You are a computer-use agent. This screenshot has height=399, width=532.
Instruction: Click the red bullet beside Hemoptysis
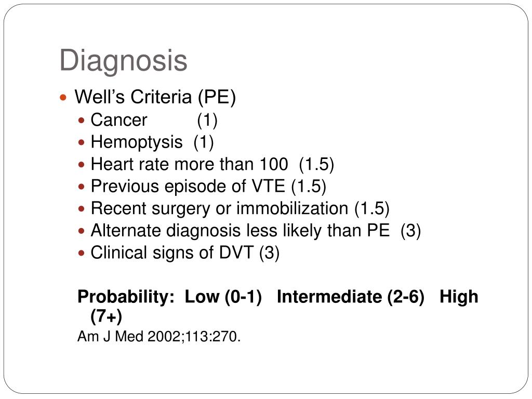pos(81,142)
